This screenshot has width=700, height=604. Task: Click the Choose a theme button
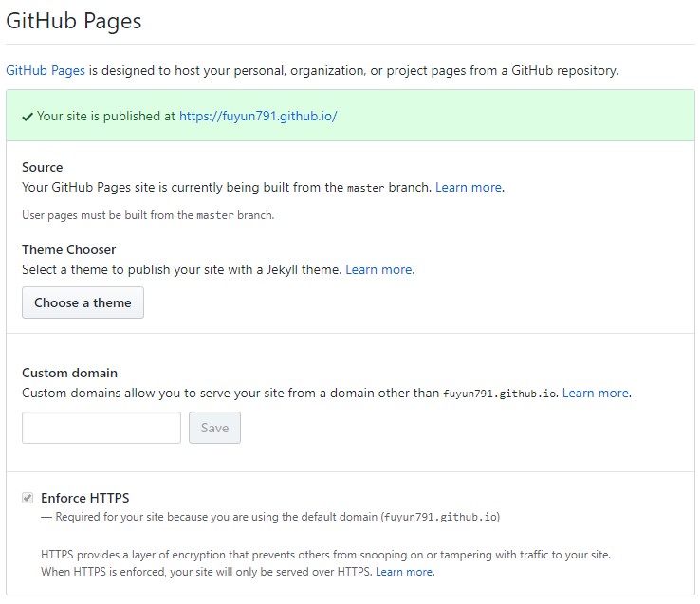(x=83, y=302)
